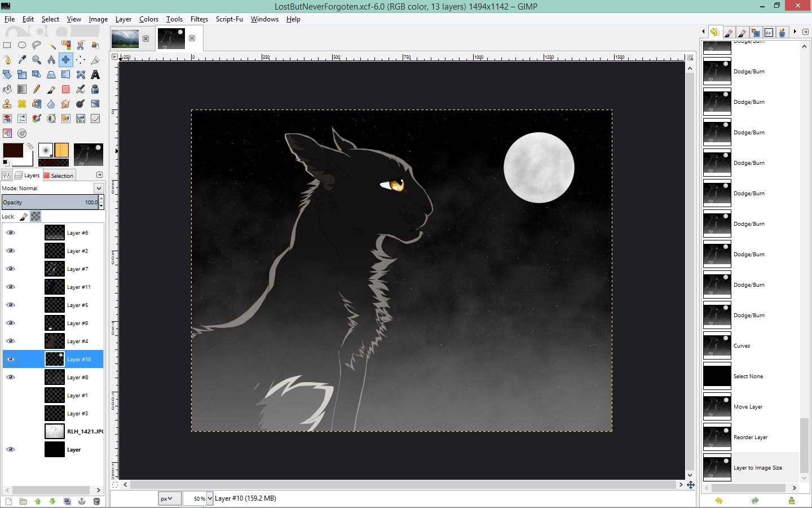Select the Heal bandage tool
Viewport: 812px width, 508px height.
[22, 104]
